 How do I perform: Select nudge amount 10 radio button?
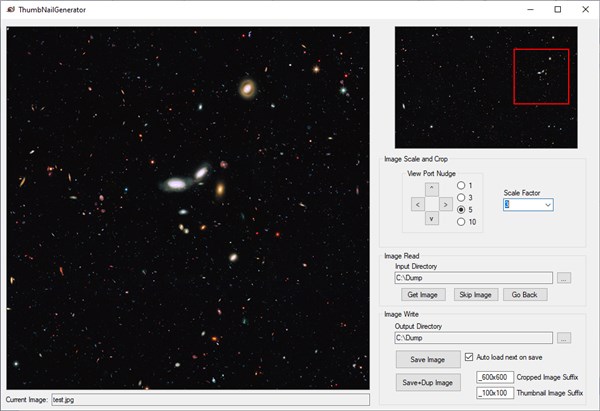tap(461, 222)
